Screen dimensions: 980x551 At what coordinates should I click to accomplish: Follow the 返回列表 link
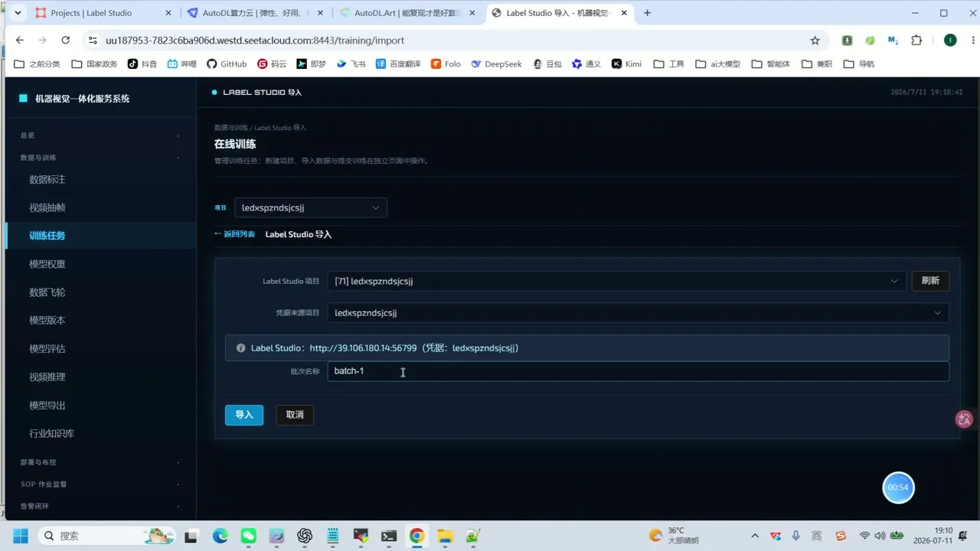coord(235,234)
